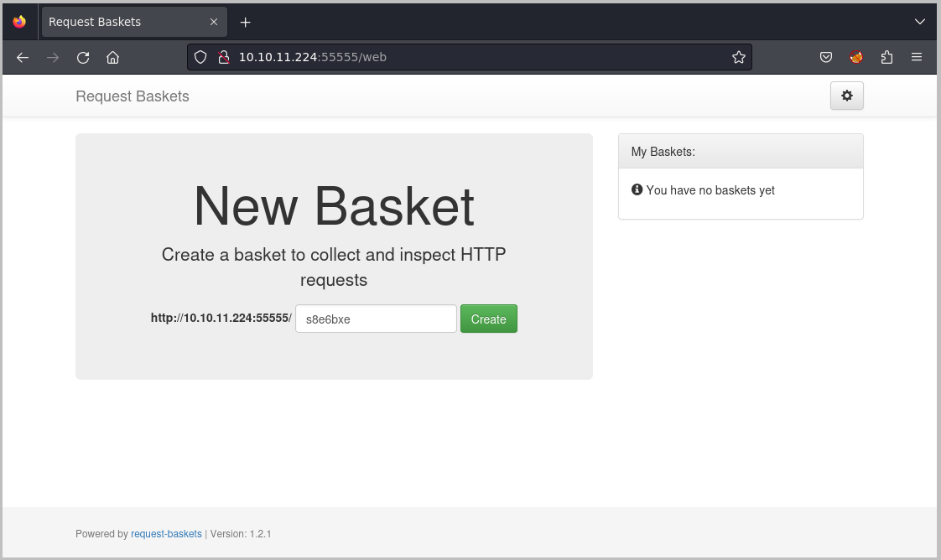The height and width of the screenshot is (560, 941).
Task: Follow the request-baskets footer link
Action: (x=166, y=533)
